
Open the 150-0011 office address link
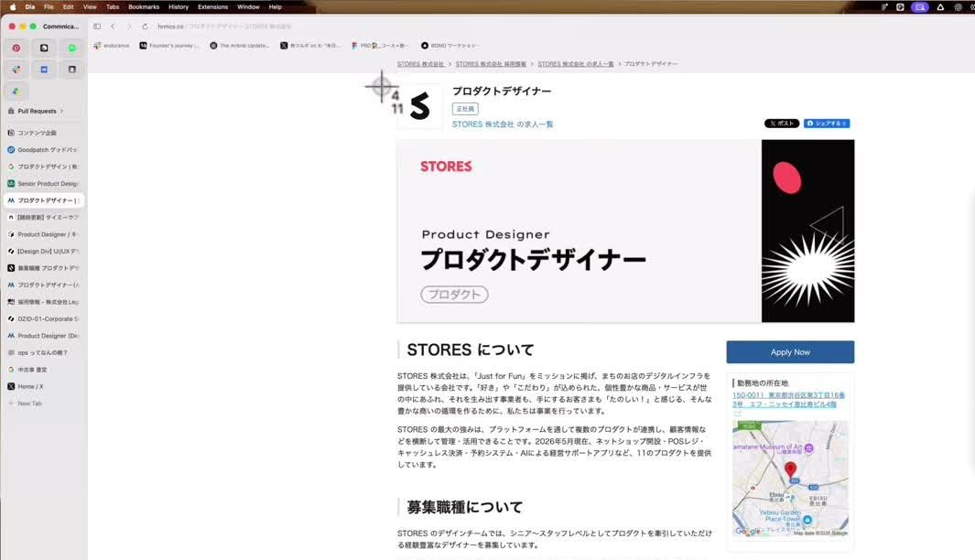(788, 399)
